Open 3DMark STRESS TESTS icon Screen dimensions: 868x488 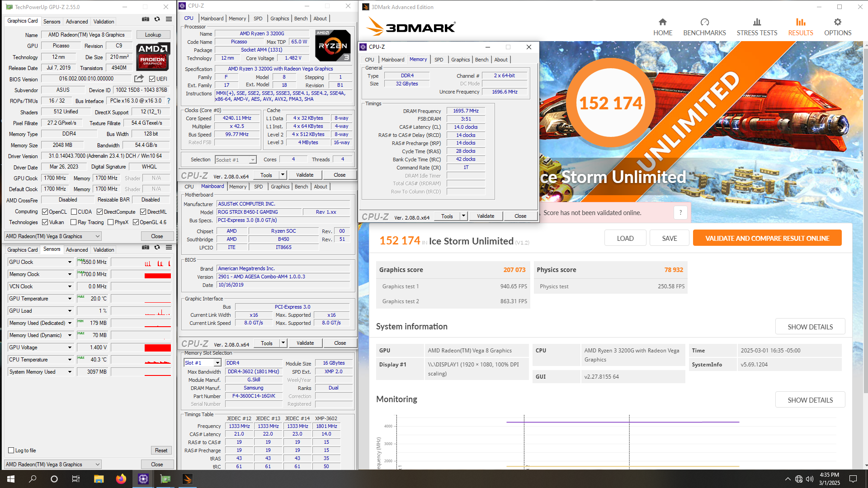(x=757, y=22)
